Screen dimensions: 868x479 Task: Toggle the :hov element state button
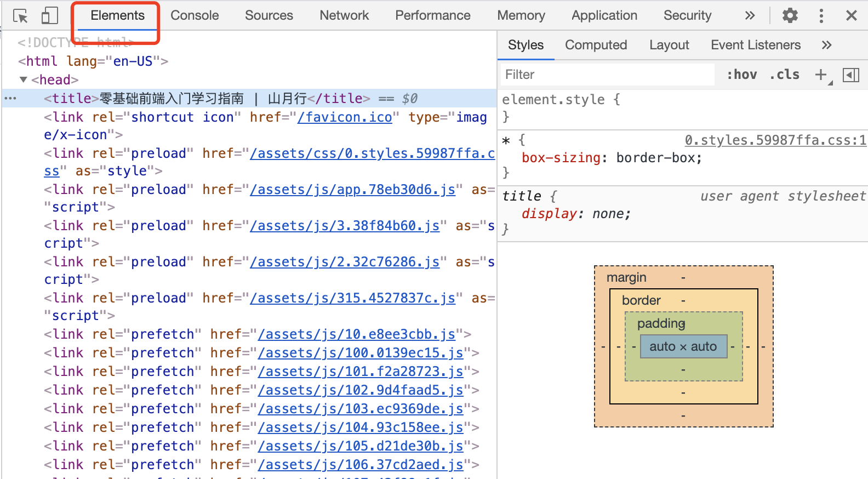point(742,75)
